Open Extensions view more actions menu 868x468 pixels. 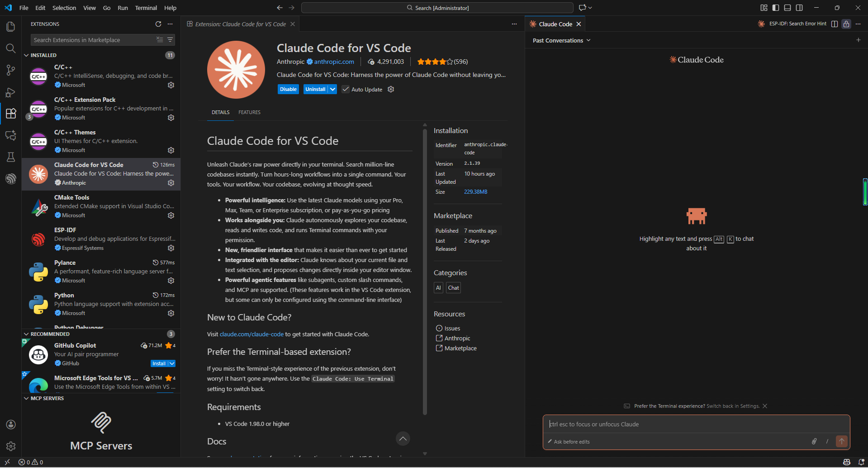170,24
